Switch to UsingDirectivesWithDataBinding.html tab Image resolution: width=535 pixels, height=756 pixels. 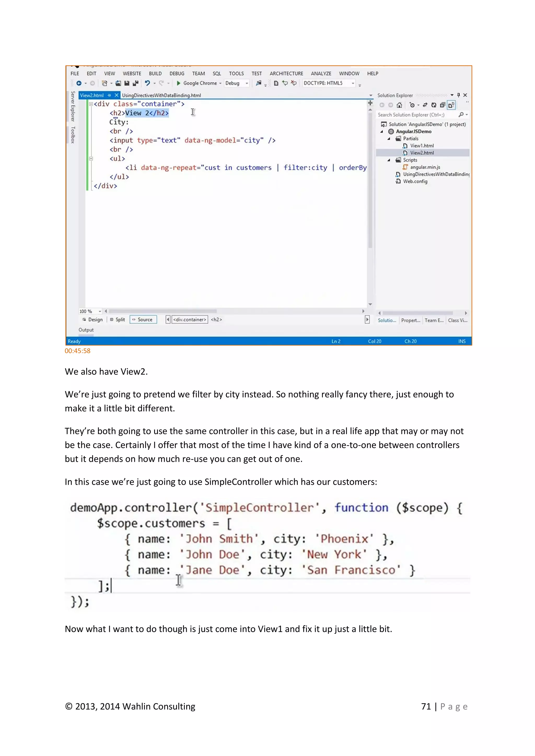click(161, 96)
